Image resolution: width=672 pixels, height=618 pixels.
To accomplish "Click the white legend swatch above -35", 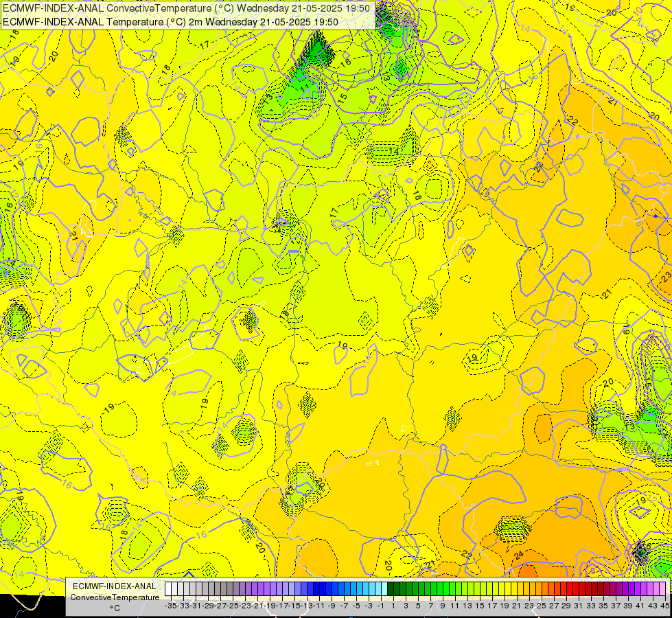I will coord(168,589).
